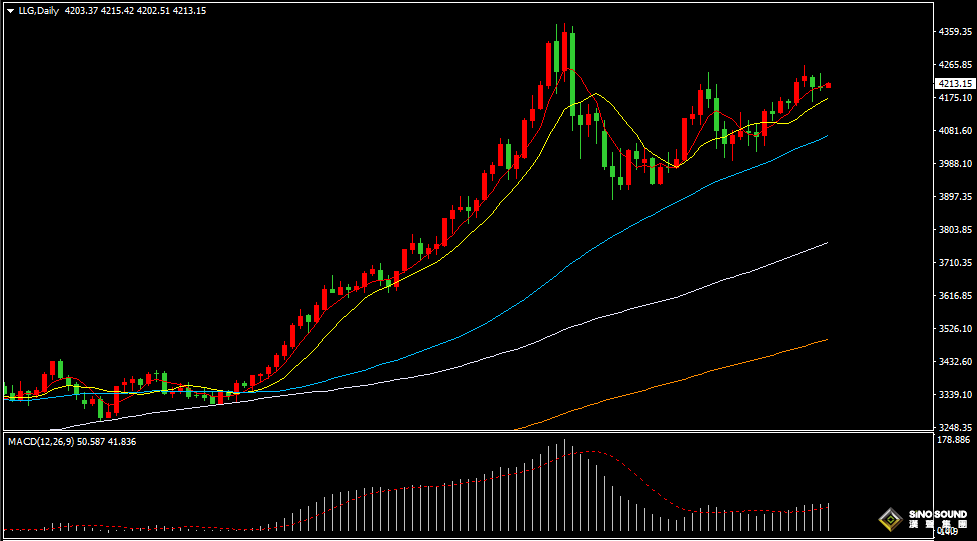Select the orange moving average line
The width and height of the screenshot is (977, 541).
[x=700, y=372]
